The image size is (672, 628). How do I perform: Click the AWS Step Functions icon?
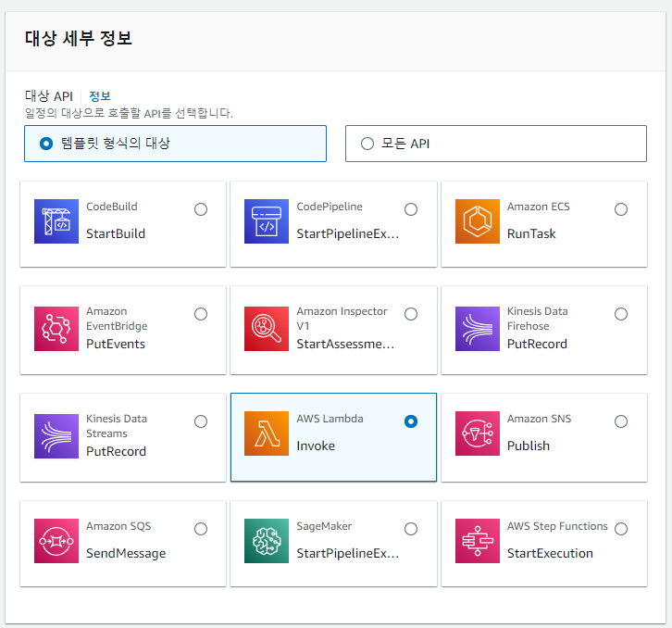[x=478, y=541]
